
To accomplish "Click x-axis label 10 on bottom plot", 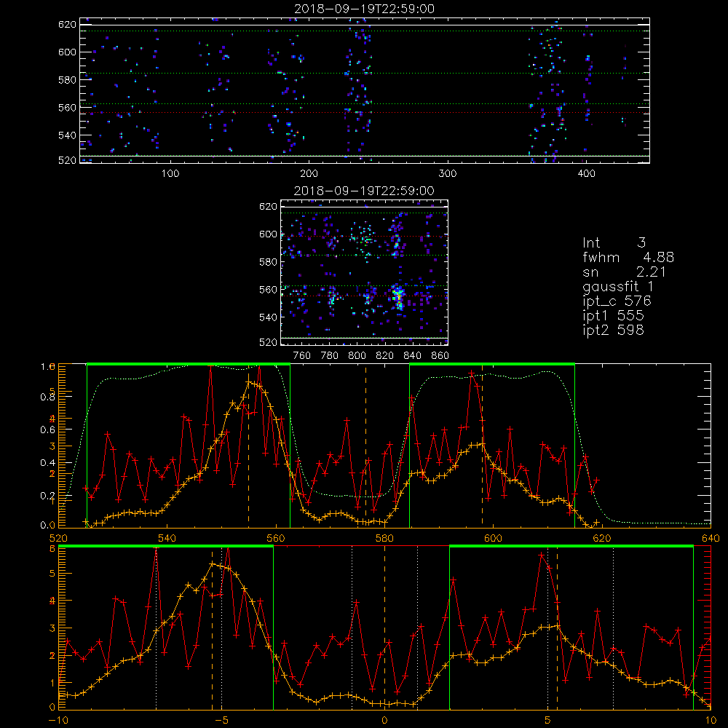I will click(711, 720).
